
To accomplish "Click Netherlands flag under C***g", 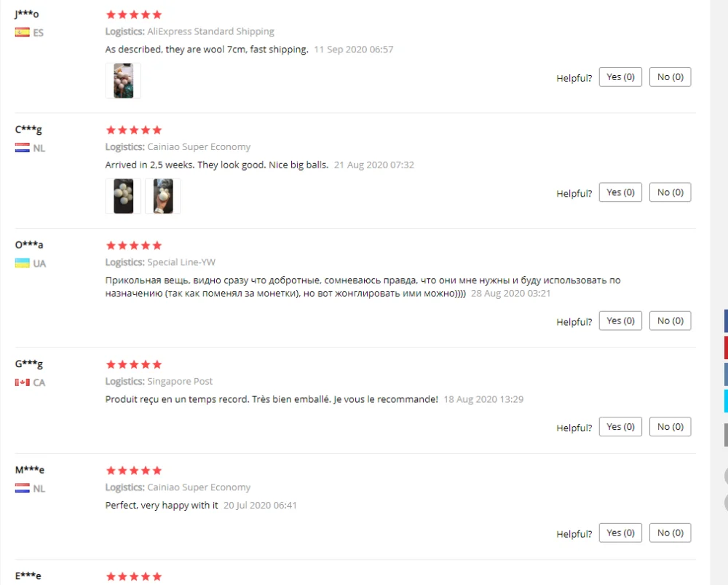I will click(23, 148).
